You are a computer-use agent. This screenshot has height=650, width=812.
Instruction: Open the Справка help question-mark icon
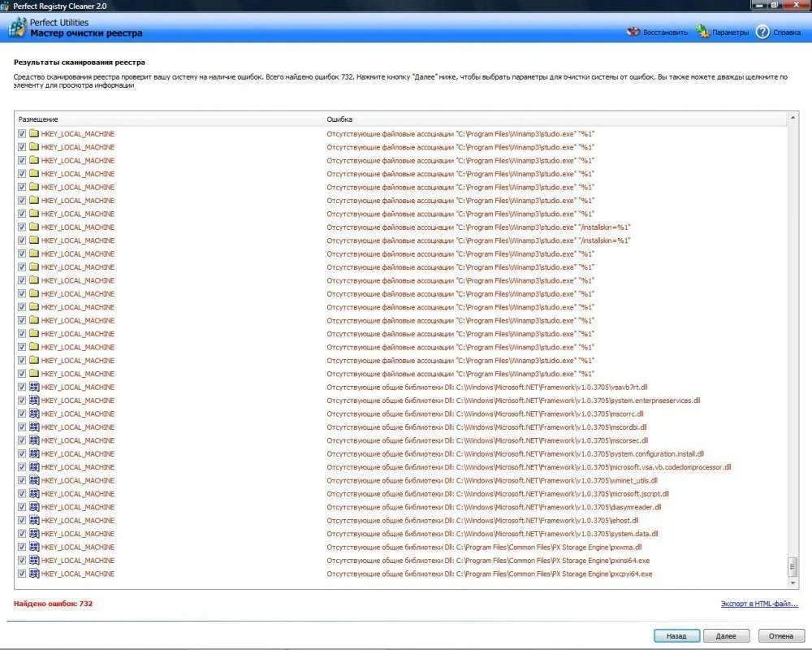pos(762,32)
